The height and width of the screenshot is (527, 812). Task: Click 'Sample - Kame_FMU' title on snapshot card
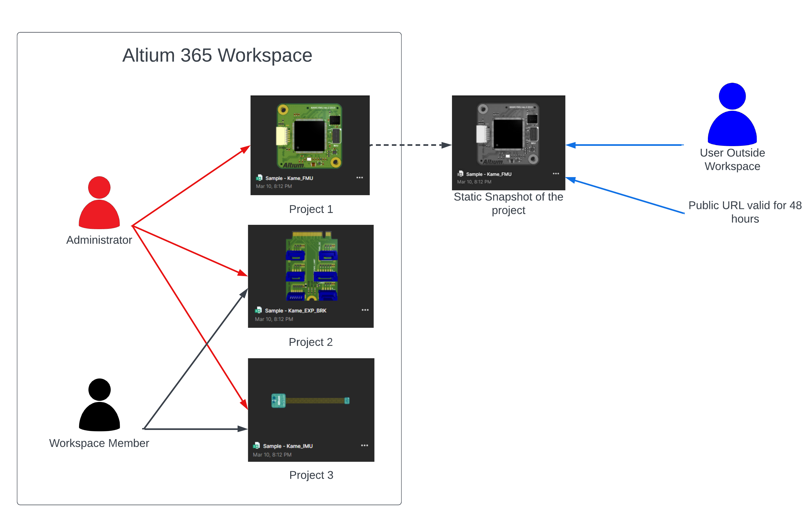coord(489,174)
